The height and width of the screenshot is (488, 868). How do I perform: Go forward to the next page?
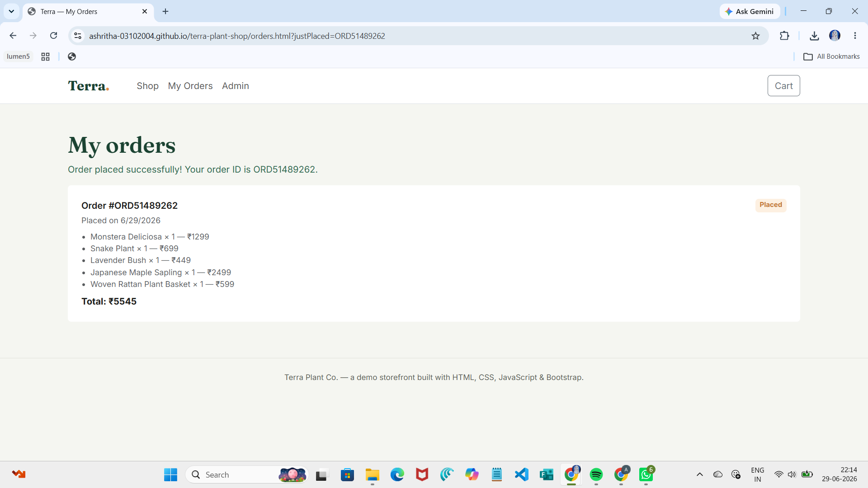33,36
